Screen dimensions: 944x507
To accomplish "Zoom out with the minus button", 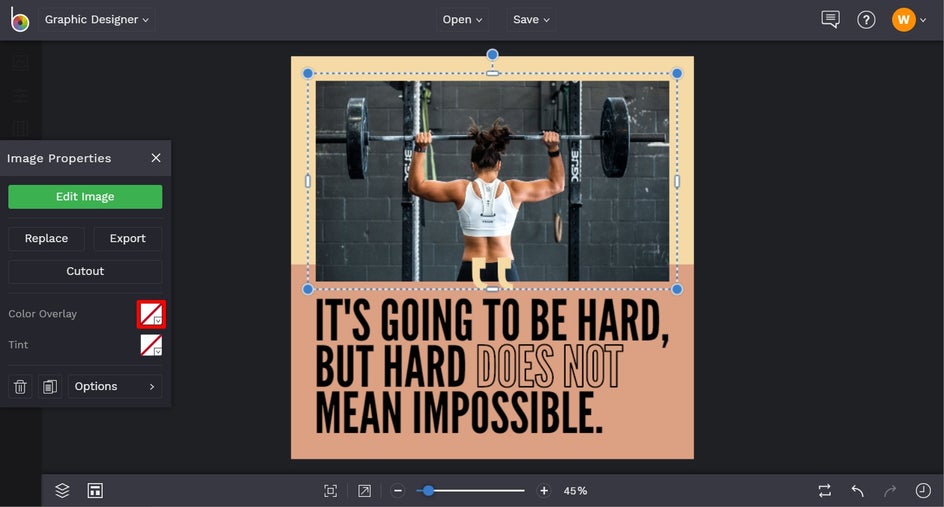I will tap(397, 491).
